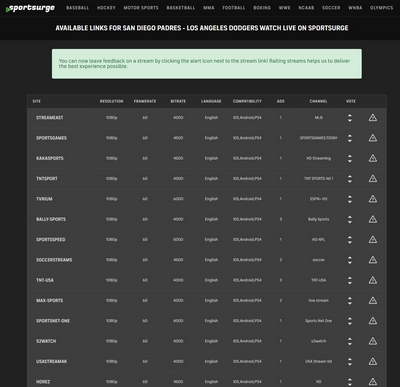
Task: Click the alert icon for SPORTSGAMES
Action: pyautogui.click(x=373, y=138)
